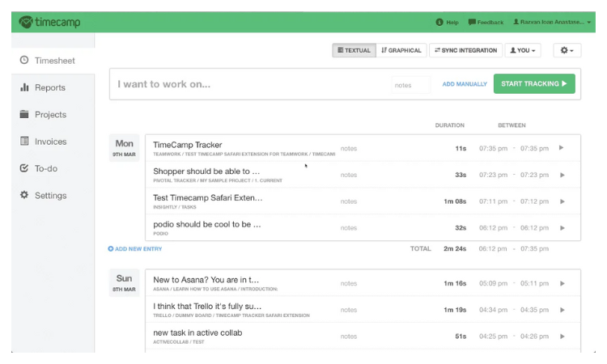
Task: Click notes for the Test Timecamp Safari entry
Action: (349, 201)
